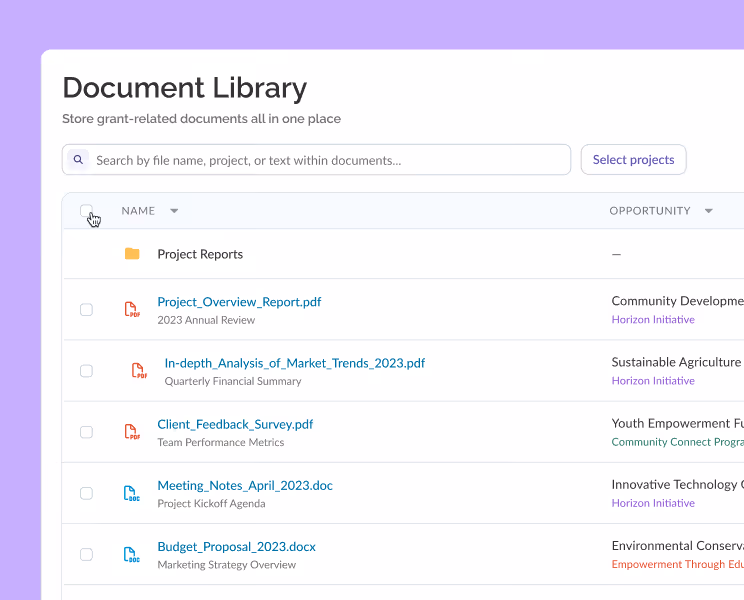
Task: Open Meeting_Notes_April_2023.doc link
Action: 245,486
